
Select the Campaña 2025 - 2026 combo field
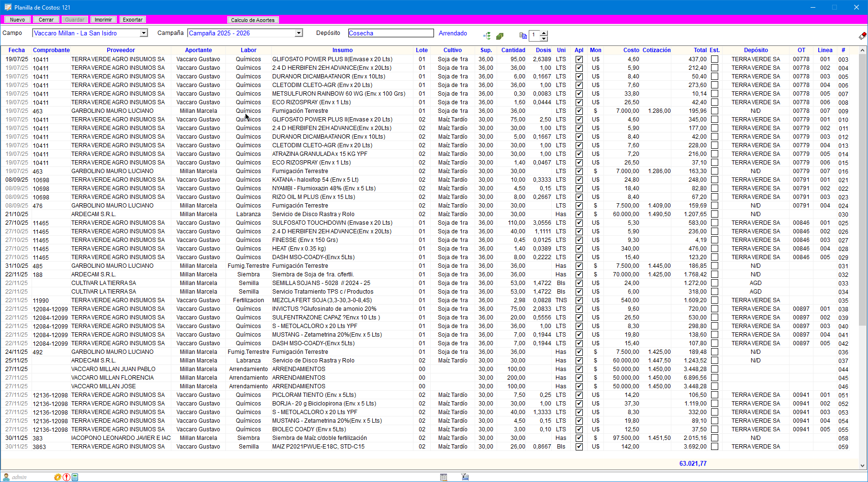(x=245, y=33)
